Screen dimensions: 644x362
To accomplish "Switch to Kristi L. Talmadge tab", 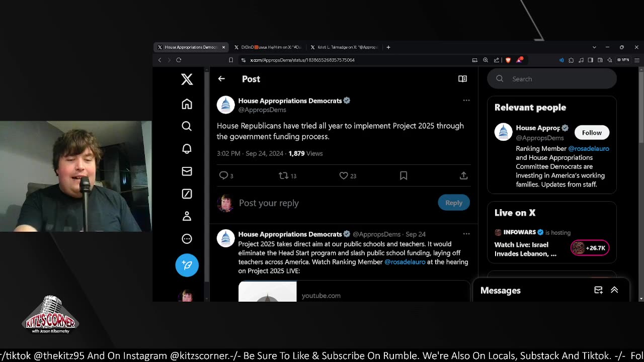I will click(x=344, y=47).
